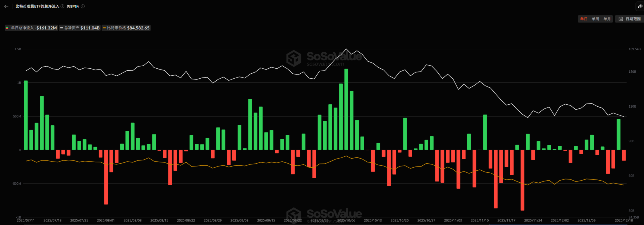Click the 30B right axis label
Viewport: 644px width, 225px height.
[x=631, y=211]
